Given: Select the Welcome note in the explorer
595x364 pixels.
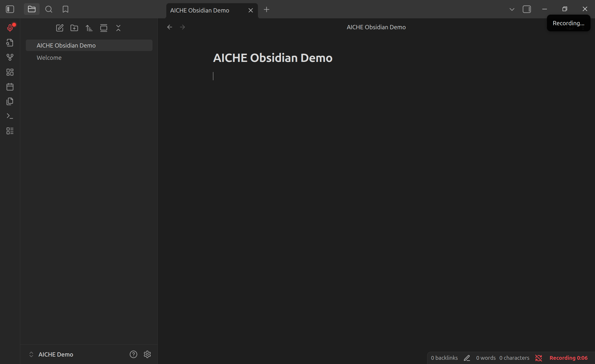Looking at the screenshot, I should click(x=49, y=57).
